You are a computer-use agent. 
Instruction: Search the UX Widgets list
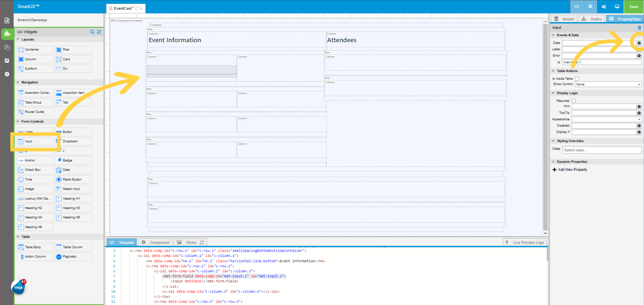[x=92, y=32]
